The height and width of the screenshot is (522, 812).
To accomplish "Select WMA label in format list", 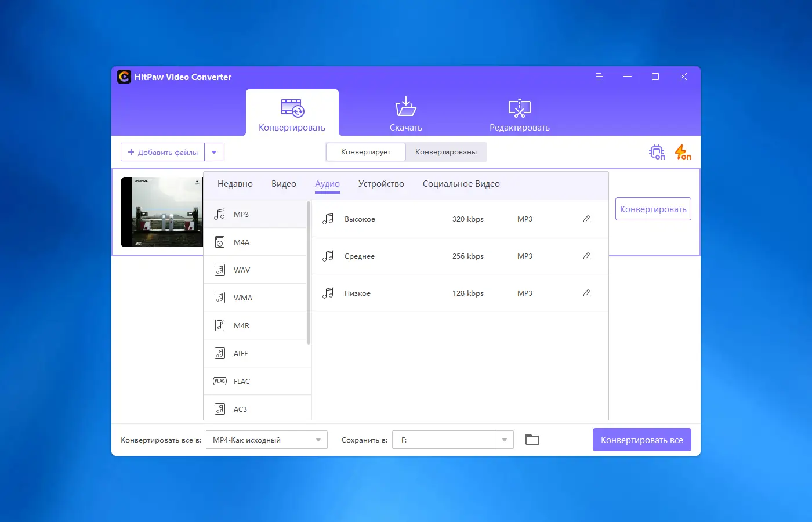I will pyautogui.click(x=243, y=298).
